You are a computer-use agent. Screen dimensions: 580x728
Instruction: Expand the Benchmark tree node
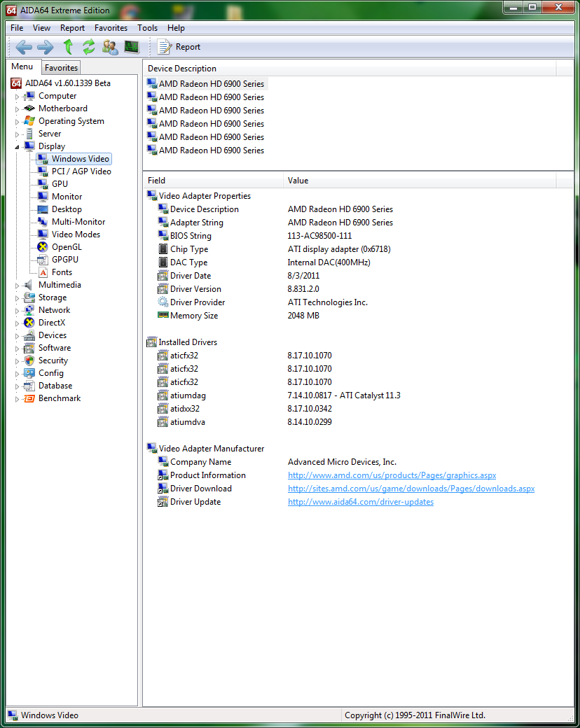point(18,399)
